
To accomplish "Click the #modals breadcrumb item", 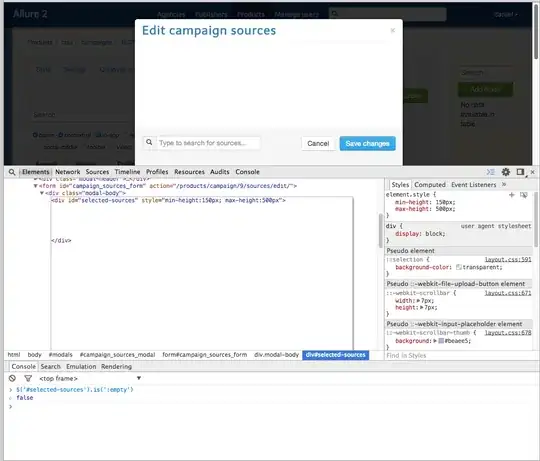I will click(61, 355).
